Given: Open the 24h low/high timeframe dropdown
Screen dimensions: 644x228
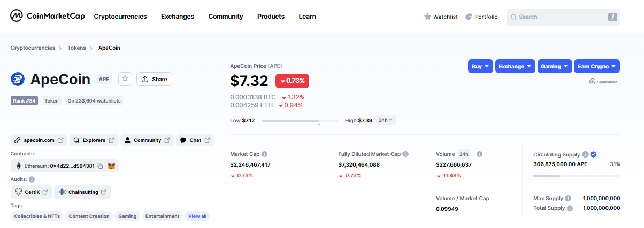Looking at the screenshot, I should click(386, 120).
